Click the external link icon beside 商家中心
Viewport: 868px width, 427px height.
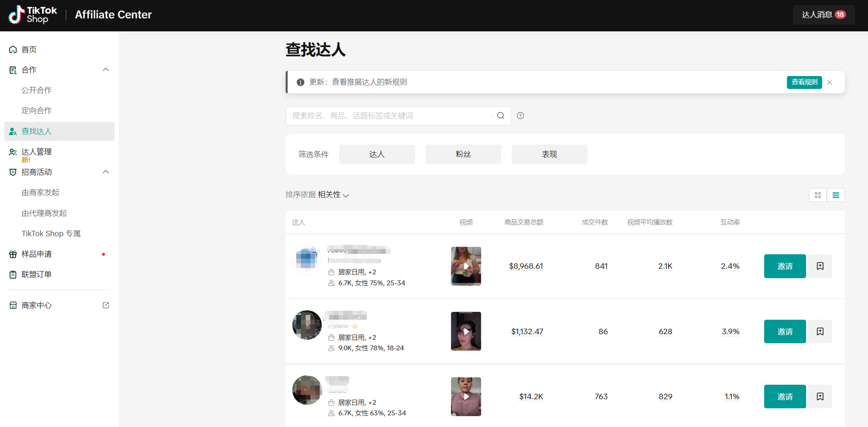[105, 305]
